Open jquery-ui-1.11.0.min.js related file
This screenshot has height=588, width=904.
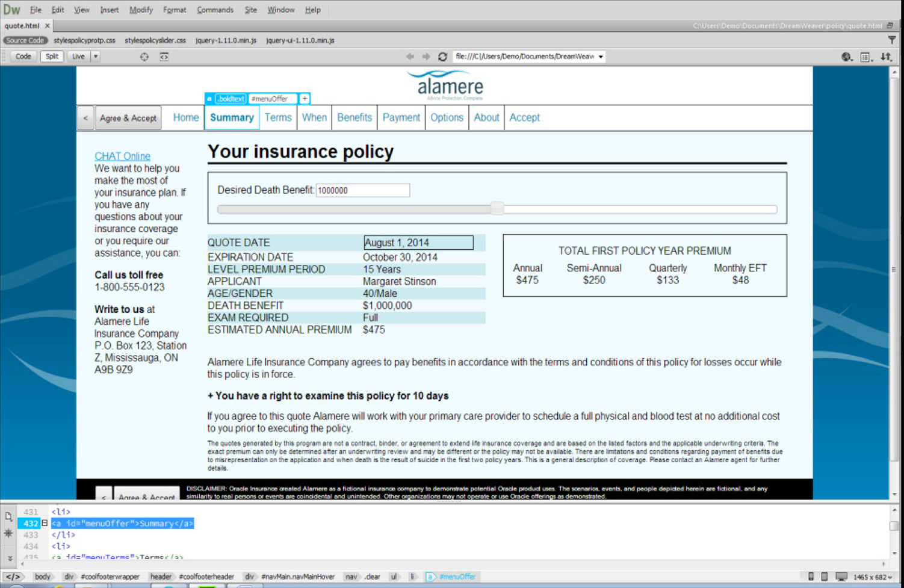(x=300, y=40)
